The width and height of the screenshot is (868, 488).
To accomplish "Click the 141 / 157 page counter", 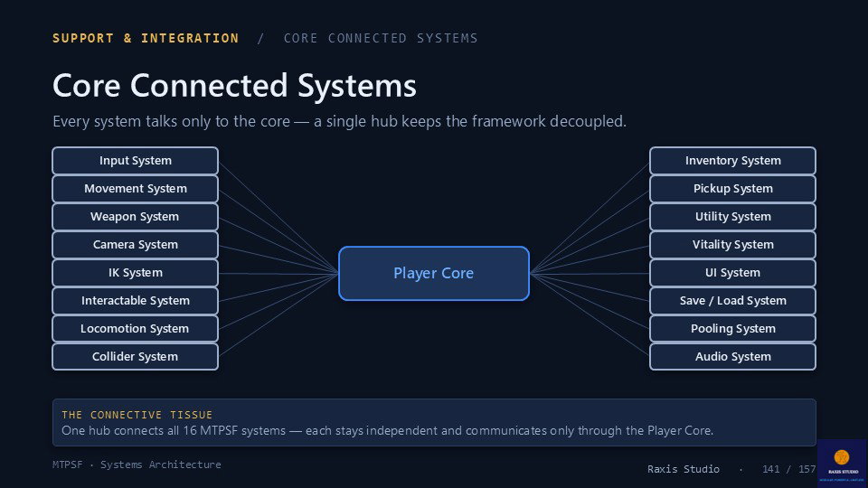I will coord(788,469).
